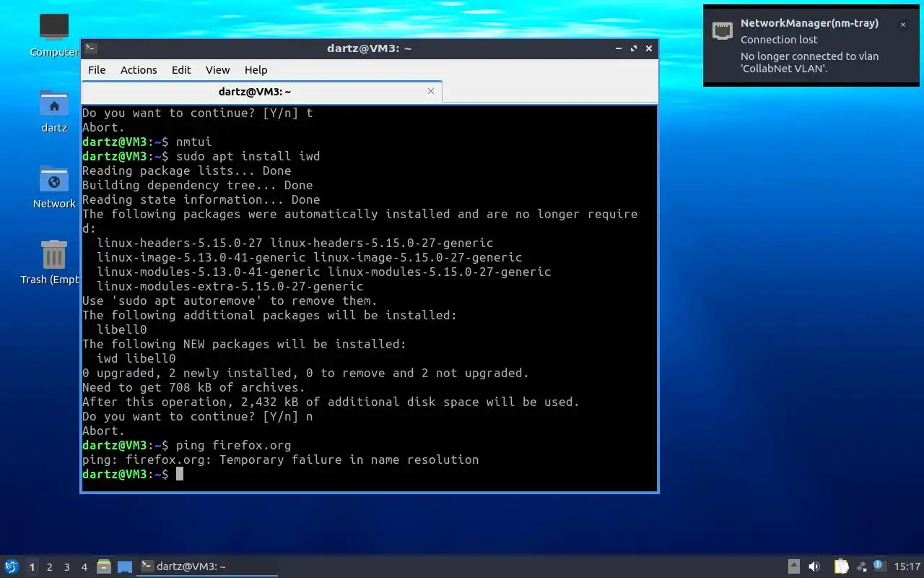Image resolution: width=924 pixels, height=578 pixels.
Task: Click 'Building dependency tree... Done' line
Action: (x=197, y=185)
